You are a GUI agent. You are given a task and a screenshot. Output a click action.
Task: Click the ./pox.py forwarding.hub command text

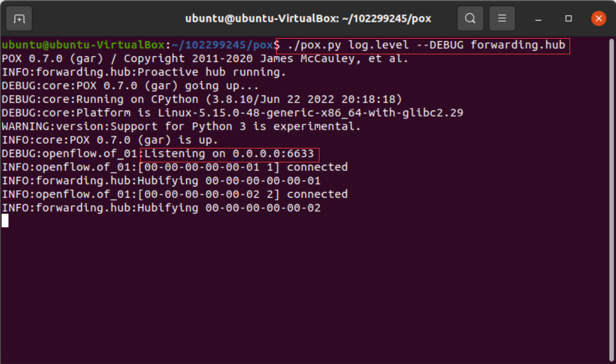[423, 45]
